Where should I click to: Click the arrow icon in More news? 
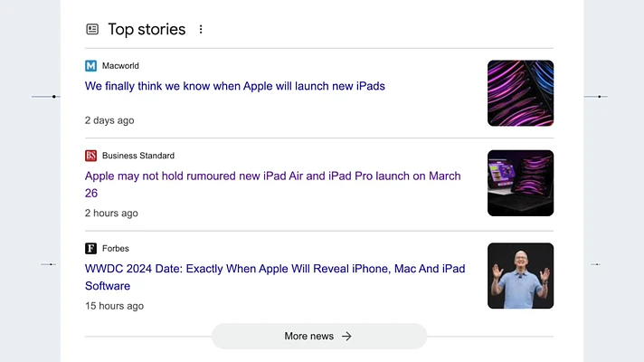pyautogui.click(x=346, y=336)
